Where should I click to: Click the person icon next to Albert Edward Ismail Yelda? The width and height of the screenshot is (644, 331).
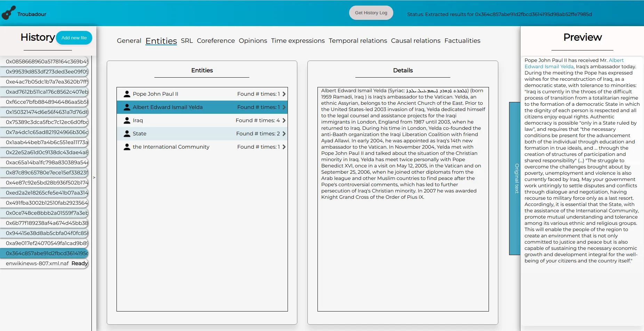[126, 107]
